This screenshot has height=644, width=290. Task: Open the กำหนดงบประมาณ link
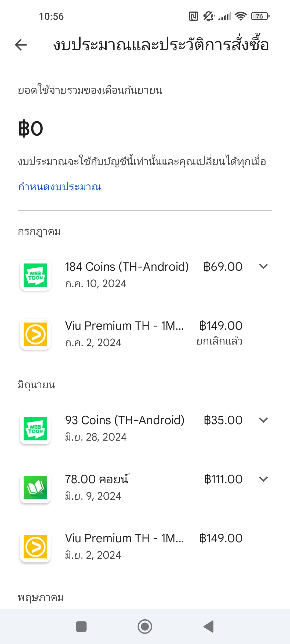pyautogui.click(x=60, y=186)
